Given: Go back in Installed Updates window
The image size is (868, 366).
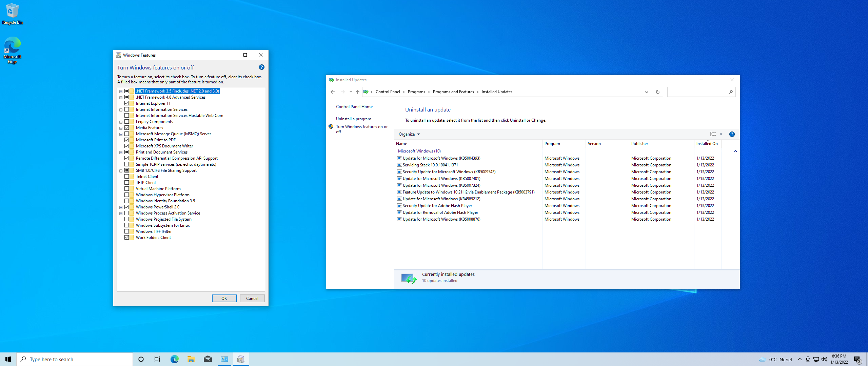Looking at the screenshot, I should click(x=333, y=92).
